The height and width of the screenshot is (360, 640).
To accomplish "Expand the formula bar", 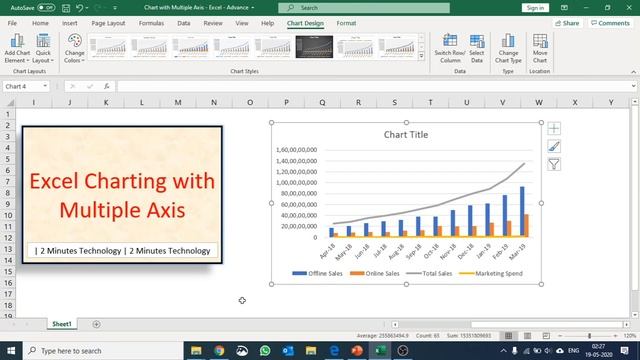I will point(633,86).
